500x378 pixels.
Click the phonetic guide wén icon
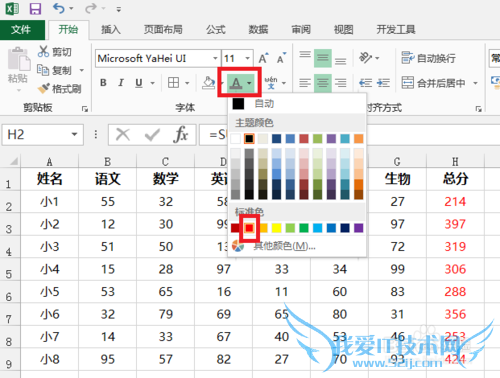pyautogui.click(x=271, y=82)
